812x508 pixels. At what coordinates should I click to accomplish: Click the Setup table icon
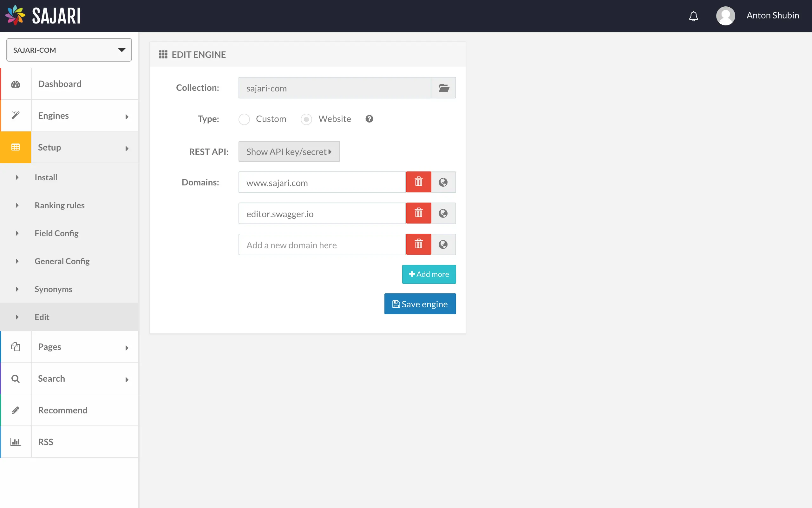tap(16, 147)
